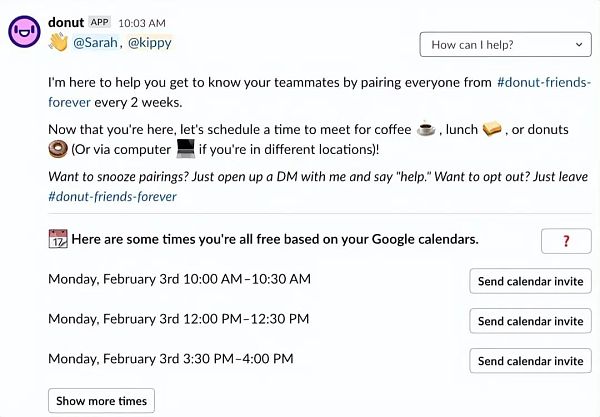This screenshot has height=417, width=600.
Task: Send calendar invite for 12:00 PM slot
Action: coord(530,321)
